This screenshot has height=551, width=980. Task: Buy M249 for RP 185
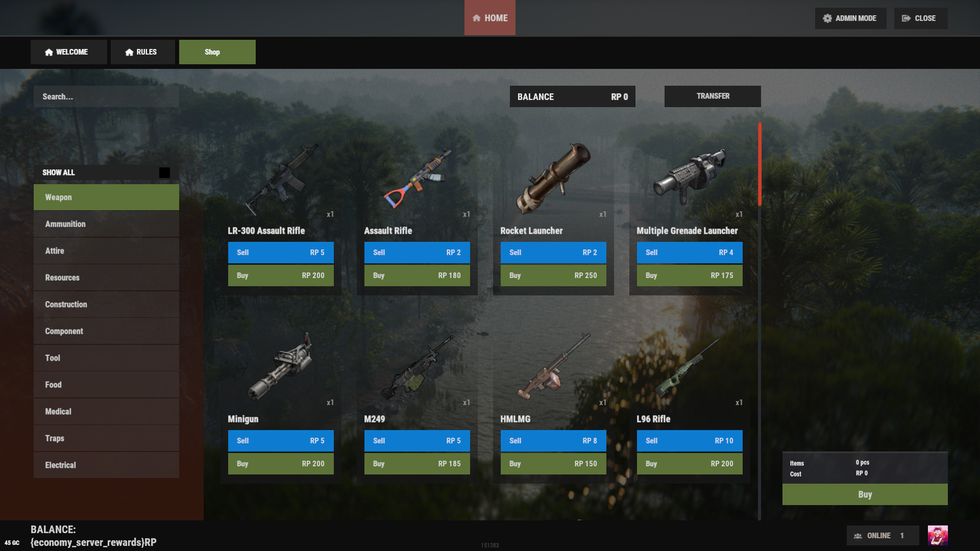pos(417,464)
